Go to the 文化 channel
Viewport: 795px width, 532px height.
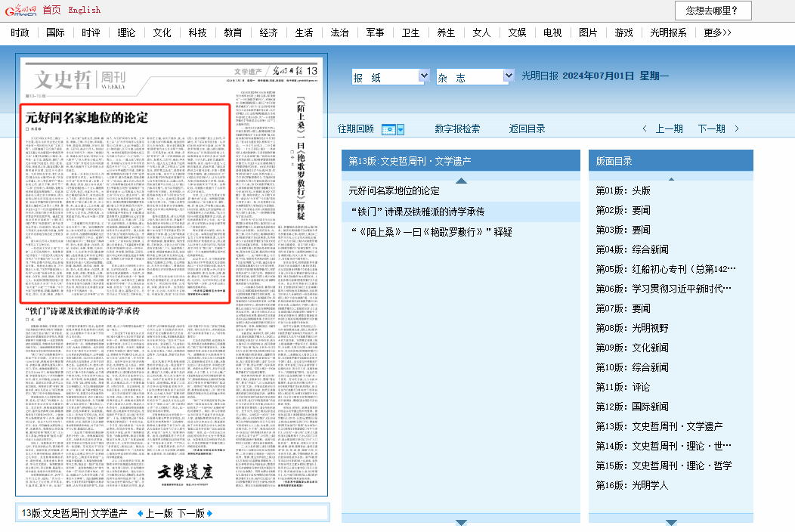(162, 32)
